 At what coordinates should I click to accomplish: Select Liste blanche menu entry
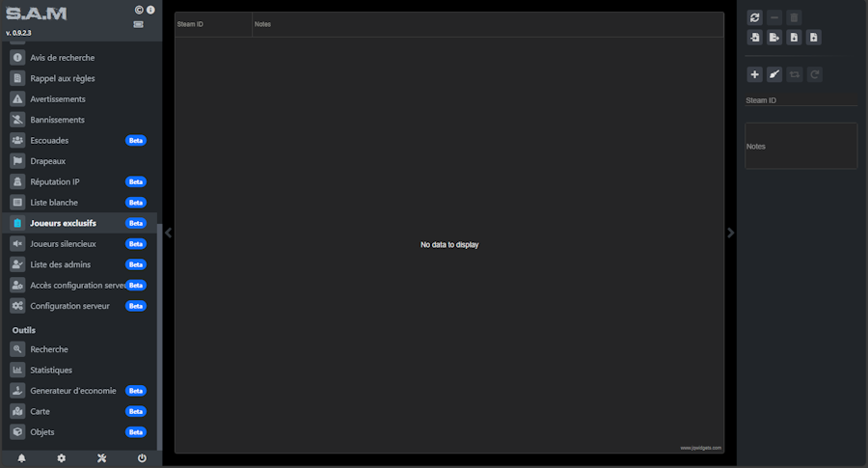(x=54, y=203)
